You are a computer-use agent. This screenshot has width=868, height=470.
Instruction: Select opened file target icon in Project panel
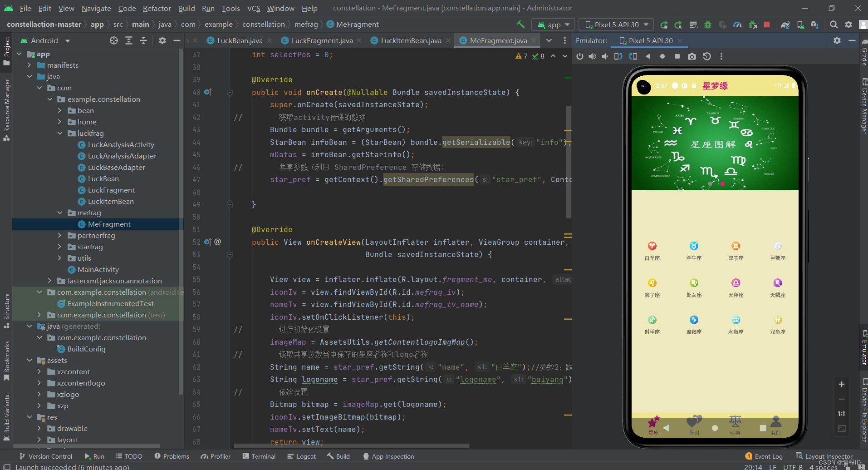tap(114, 40)
